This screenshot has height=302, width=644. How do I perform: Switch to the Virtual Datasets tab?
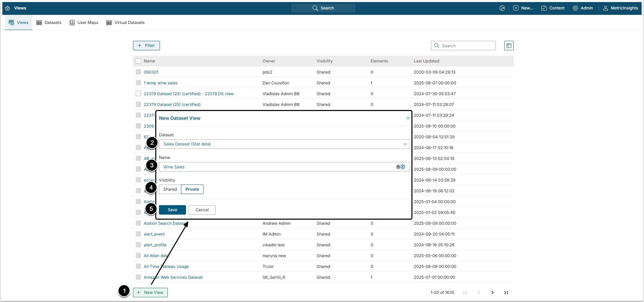pyautogui.click(x=125, y=23)
